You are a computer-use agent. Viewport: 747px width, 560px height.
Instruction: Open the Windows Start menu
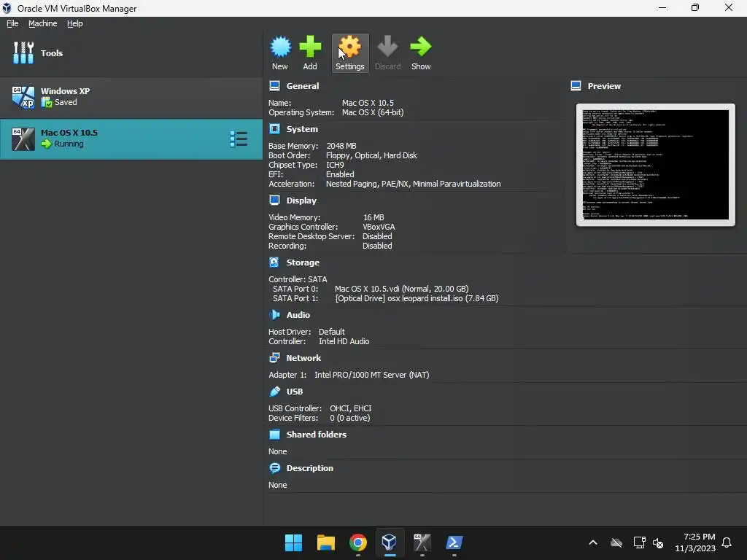293,542
